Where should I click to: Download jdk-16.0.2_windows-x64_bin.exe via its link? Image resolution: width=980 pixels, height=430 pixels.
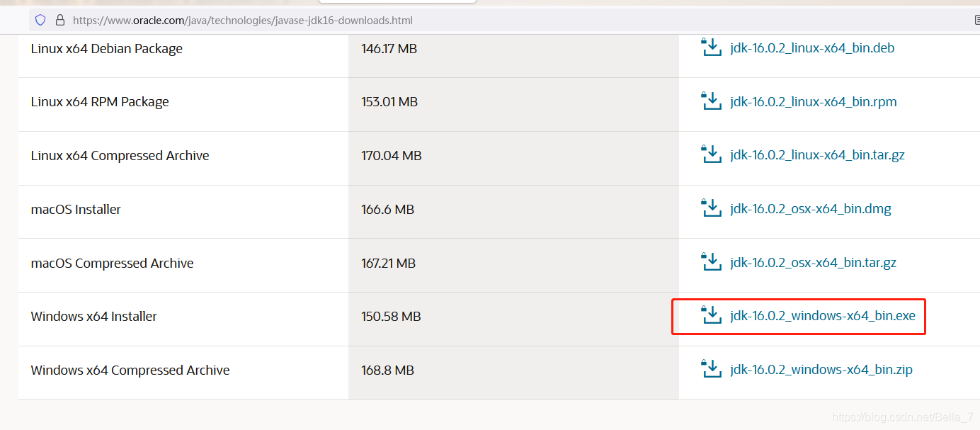click(x=823, y=316)
